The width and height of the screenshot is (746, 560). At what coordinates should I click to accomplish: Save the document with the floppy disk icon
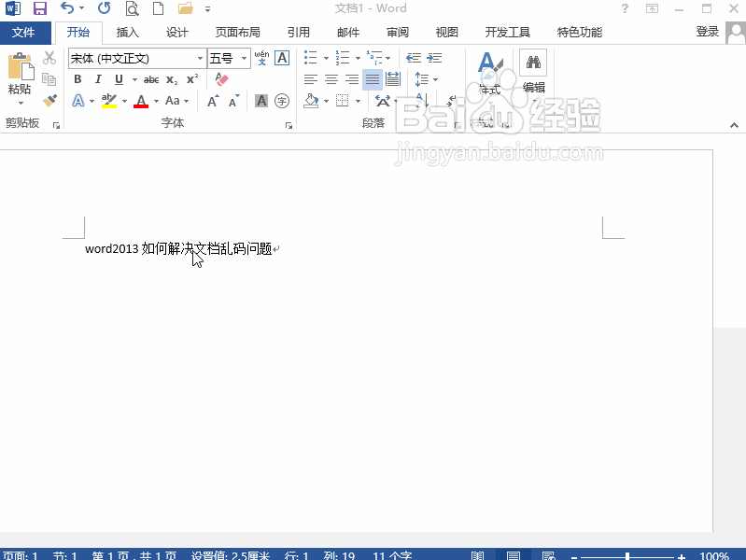pos(40,8)
